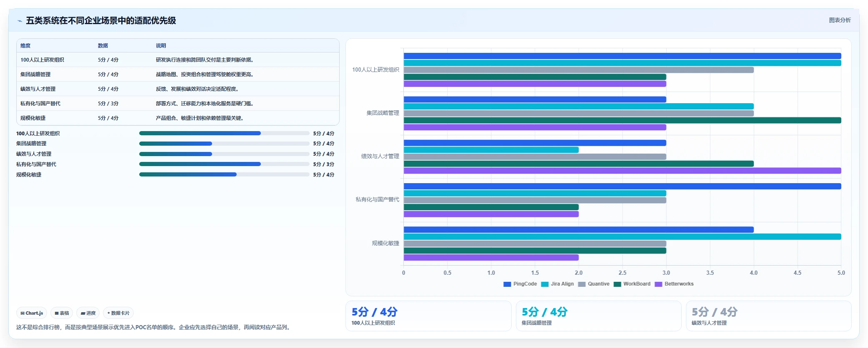Click the 维度 column header in the table
This screenshot has height=348, width=868.
tap(25, 46)
